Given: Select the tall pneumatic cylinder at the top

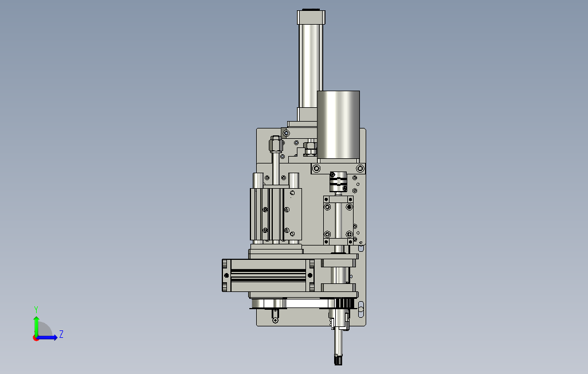Looking at the screenshot, I should 311,65.
